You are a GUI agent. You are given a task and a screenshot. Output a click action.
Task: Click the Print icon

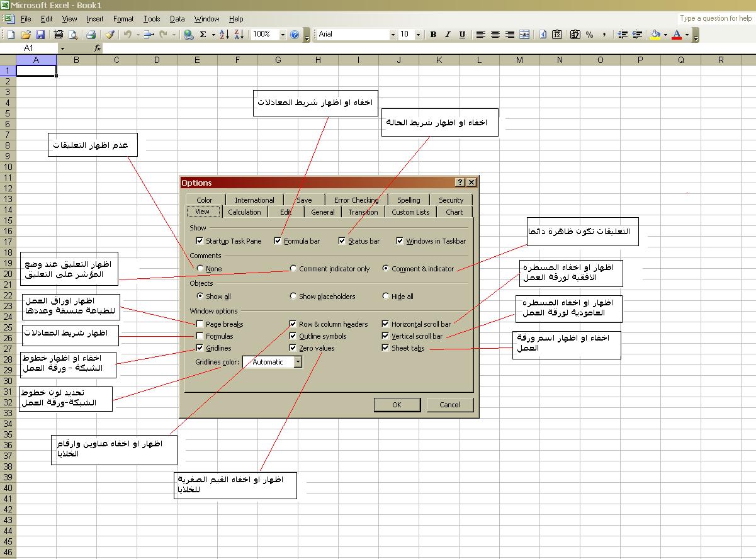[x=91, y=35]
